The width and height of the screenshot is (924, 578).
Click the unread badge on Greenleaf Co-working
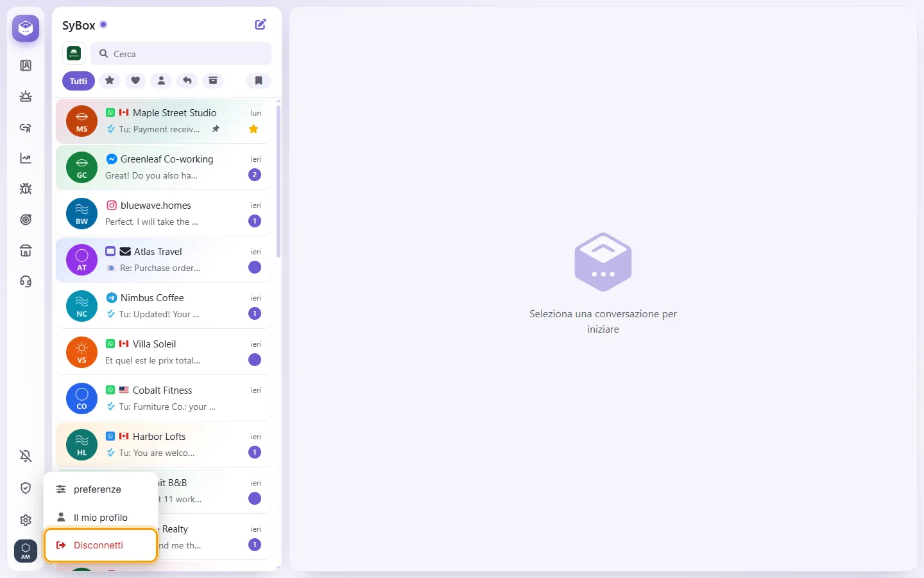(x=255, y=175)
